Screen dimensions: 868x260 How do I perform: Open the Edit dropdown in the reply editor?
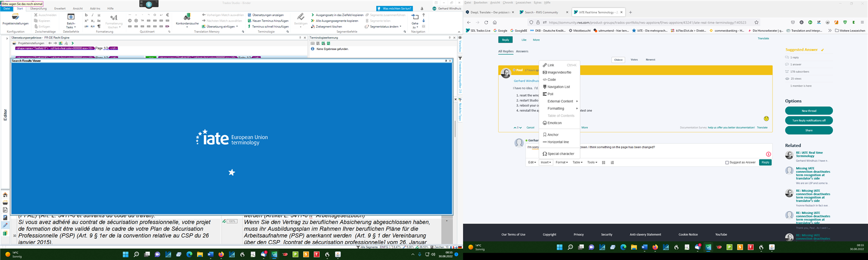(x=532, y=162)
